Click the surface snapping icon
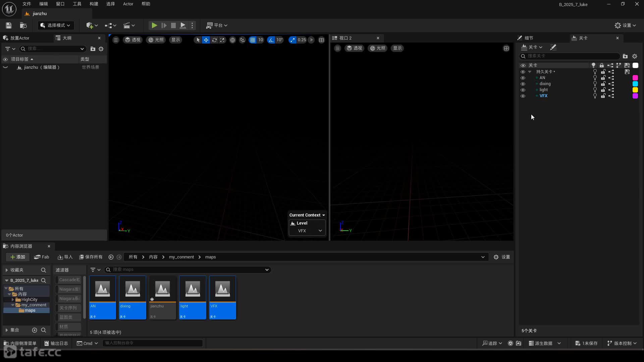 pos(242,40)
